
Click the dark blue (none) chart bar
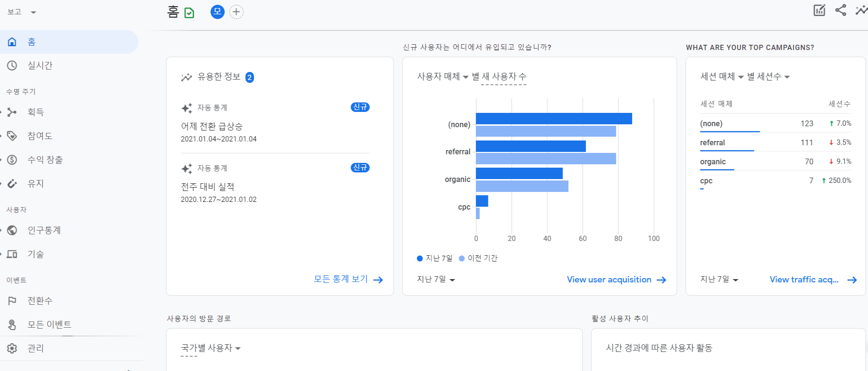click(x=554, y=119)
